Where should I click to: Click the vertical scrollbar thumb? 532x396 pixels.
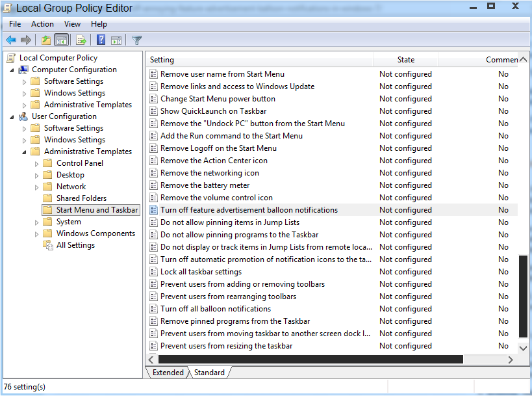[523, 297]
